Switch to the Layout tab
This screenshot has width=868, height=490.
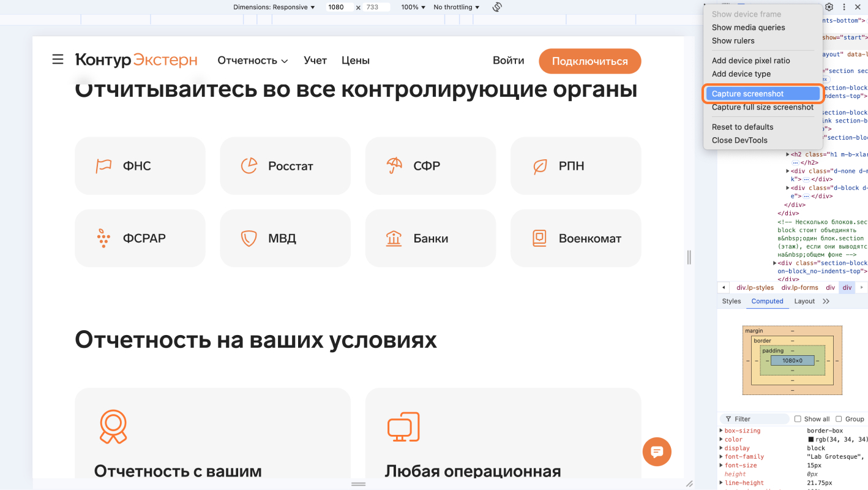(804, 301)
